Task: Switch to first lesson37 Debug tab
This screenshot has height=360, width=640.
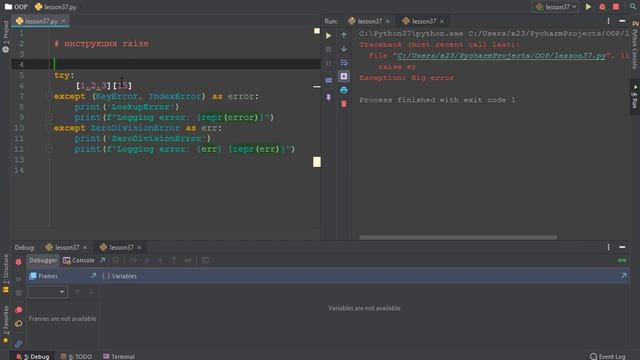Action: [63, 247]
